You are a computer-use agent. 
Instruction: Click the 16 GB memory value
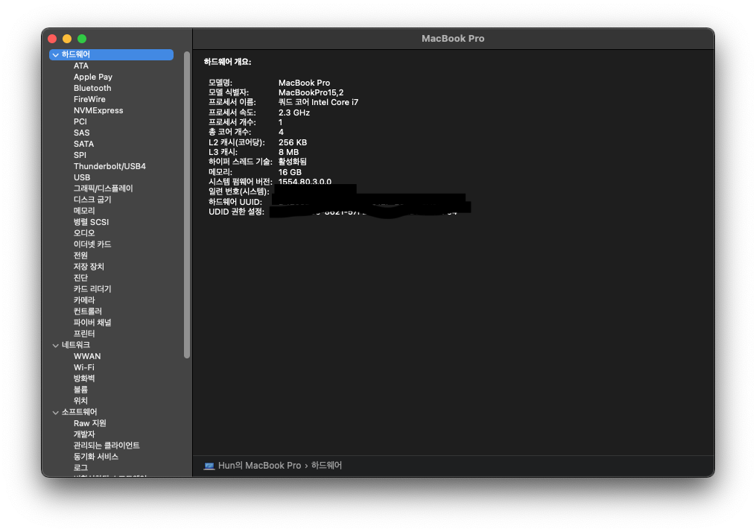[290, 172]
